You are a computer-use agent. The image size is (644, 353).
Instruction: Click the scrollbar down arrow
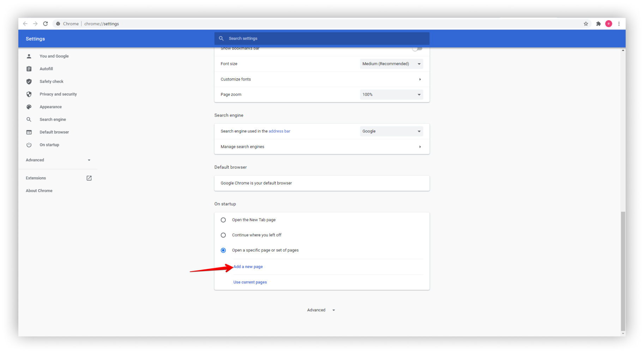click(x=623, y=334)
